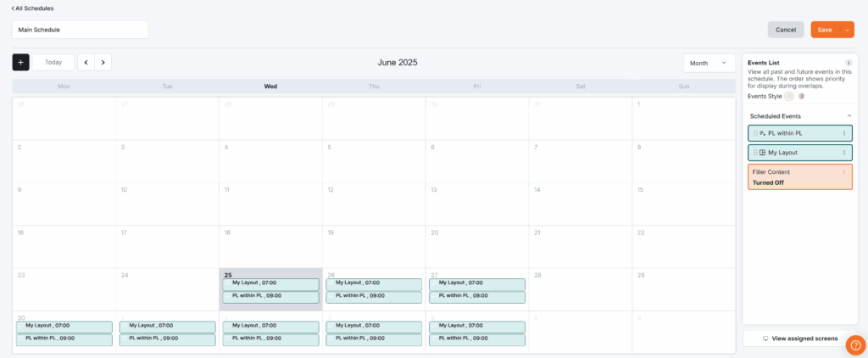
Task: Click the Mon column header
Action: point(64,87)
